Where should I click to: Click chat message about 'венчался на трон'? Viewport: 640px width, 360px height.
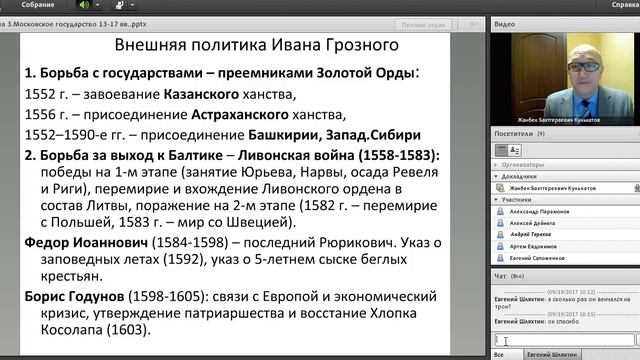pos(562,302)
